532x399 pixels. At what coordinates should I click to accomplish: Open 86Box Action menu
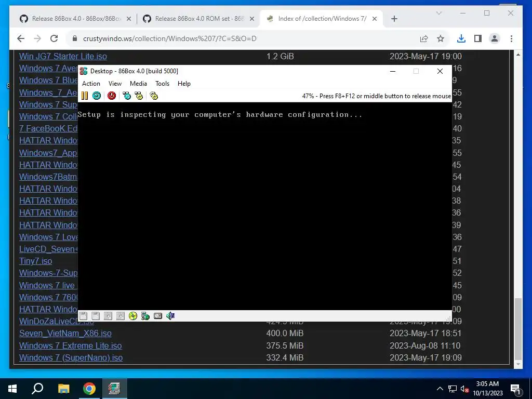click(91, 84)
